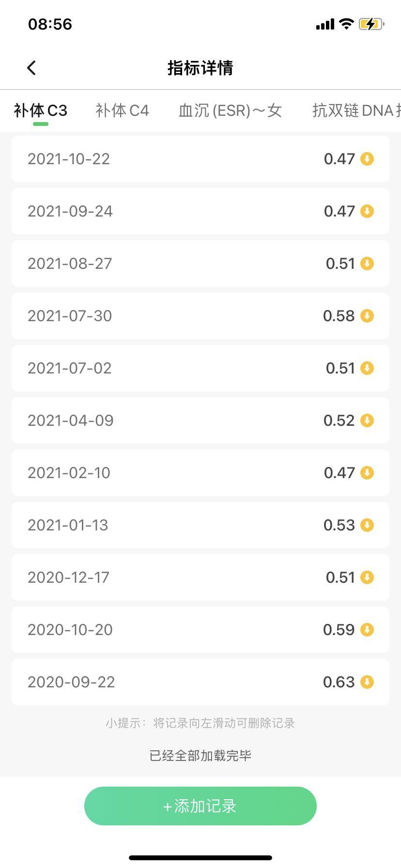Open record dated 2021-02-10
The image size is (401, 868).
tap(200, 473)
